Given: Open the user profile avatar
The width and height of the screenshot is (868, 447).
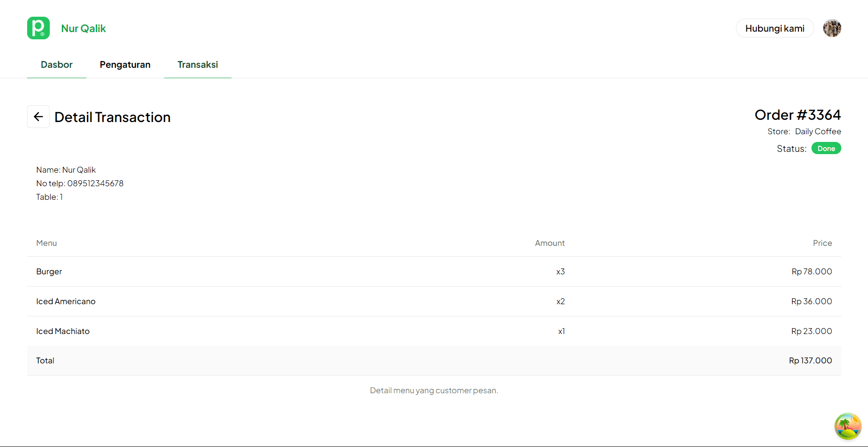Looking at the screenshot, I should point(832,28).
